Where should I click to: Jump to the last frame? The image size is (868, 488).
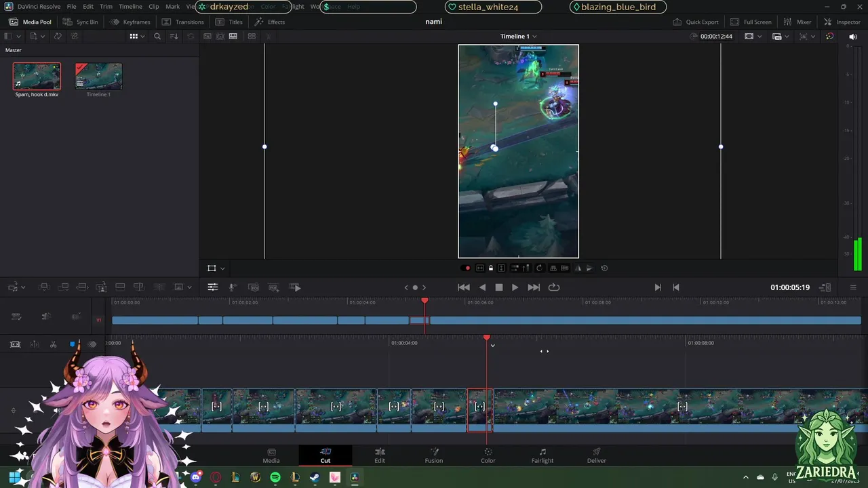pyautogui.click(x=534, y=287)
